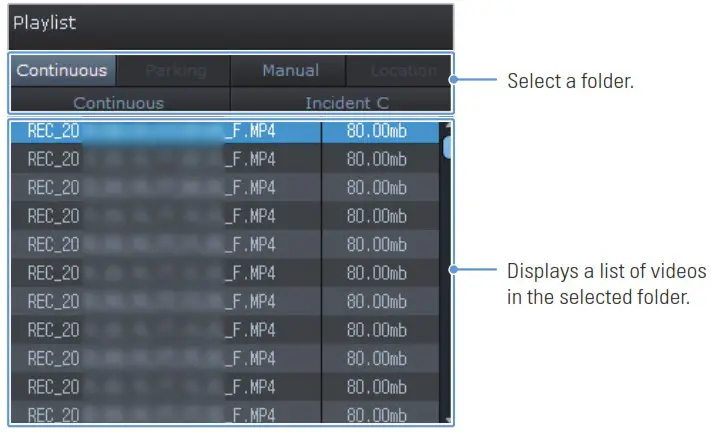Viewport: 711px width, 432px height.
Task: Click the playlist scrollbar thumb
Action: point(447,147)
